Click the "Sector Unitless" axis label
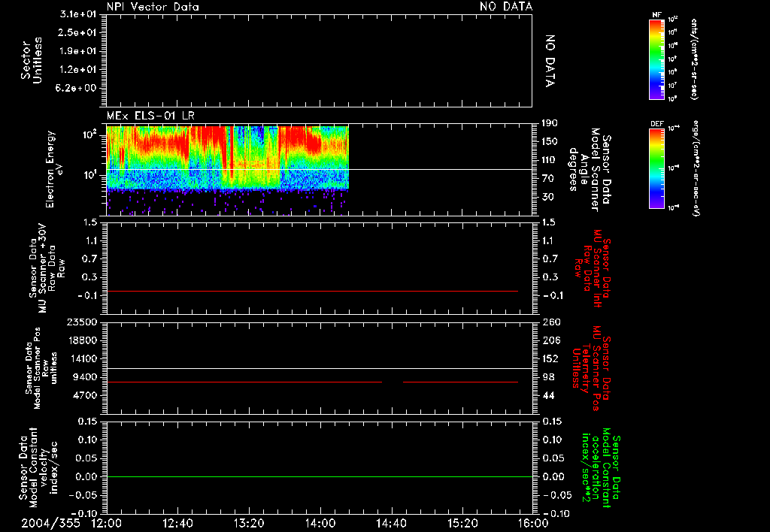This screenshot has width=770, height=532. pos(32,61)
